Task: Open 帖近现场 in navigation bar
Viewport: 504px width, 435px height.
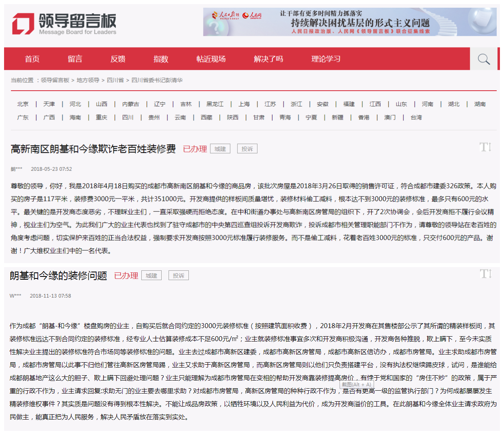Action: (211, 59)
